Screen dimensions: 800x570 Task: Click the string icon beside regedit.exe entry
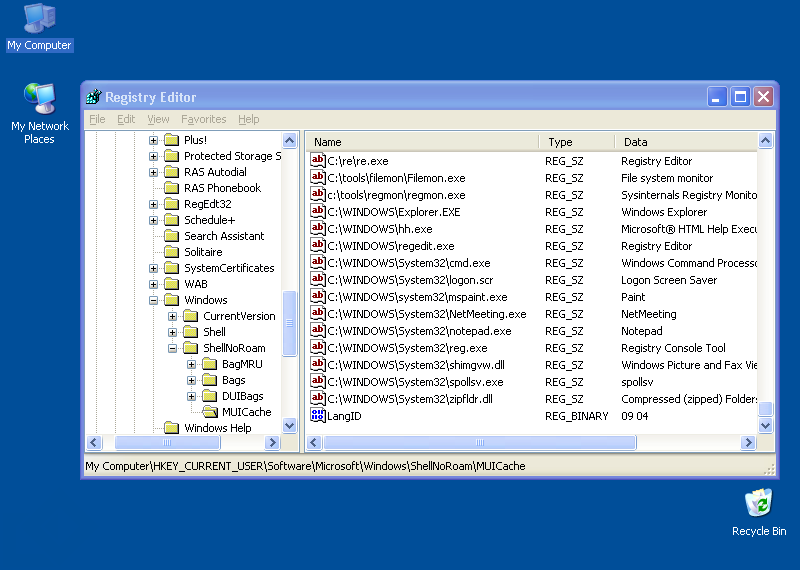[317, 245]
